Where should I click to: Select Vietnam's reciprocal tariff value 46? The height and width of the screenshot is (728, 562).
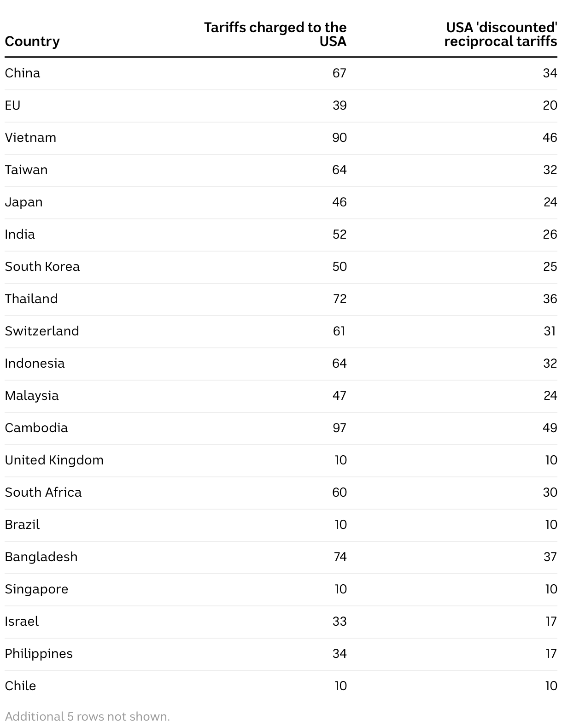point(550,138)
